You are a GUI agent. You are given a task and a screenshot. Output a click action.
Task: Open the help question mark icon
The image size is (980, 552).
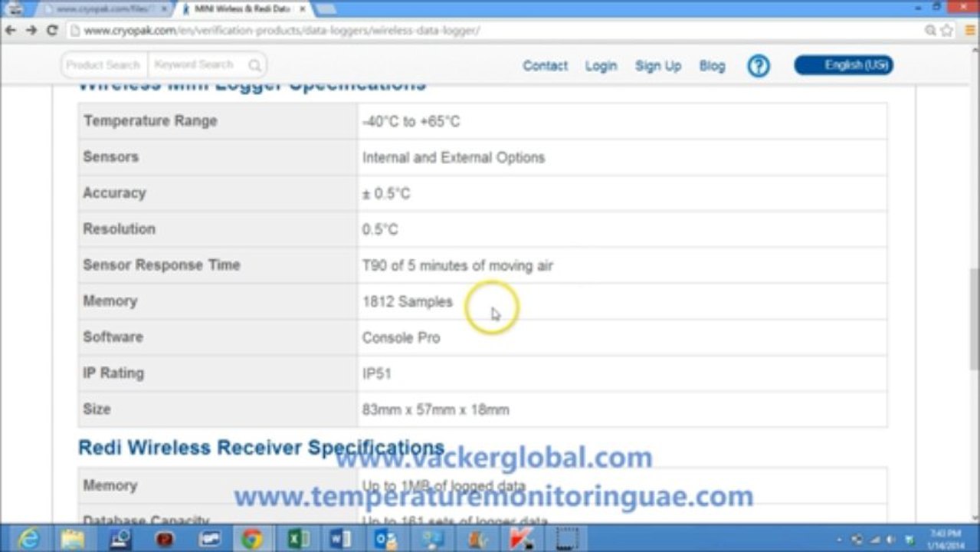tap(759, 66)
